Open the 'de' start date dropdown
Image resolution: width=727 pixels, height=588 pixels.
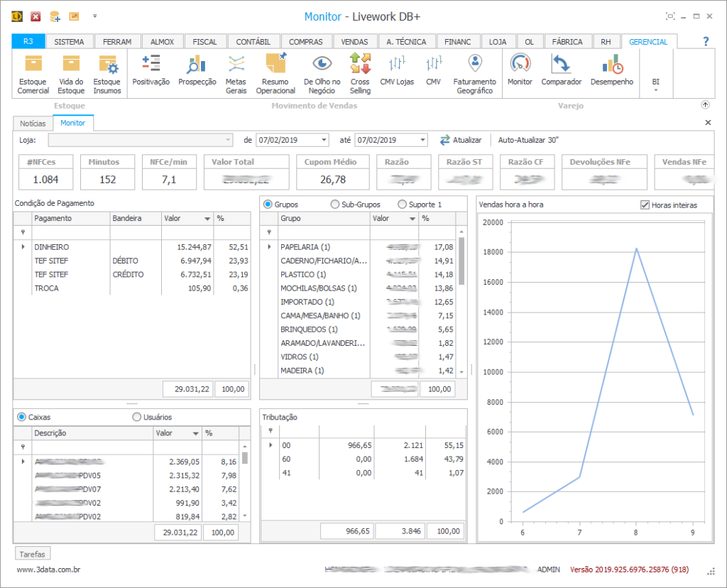[x=324, y=140]
